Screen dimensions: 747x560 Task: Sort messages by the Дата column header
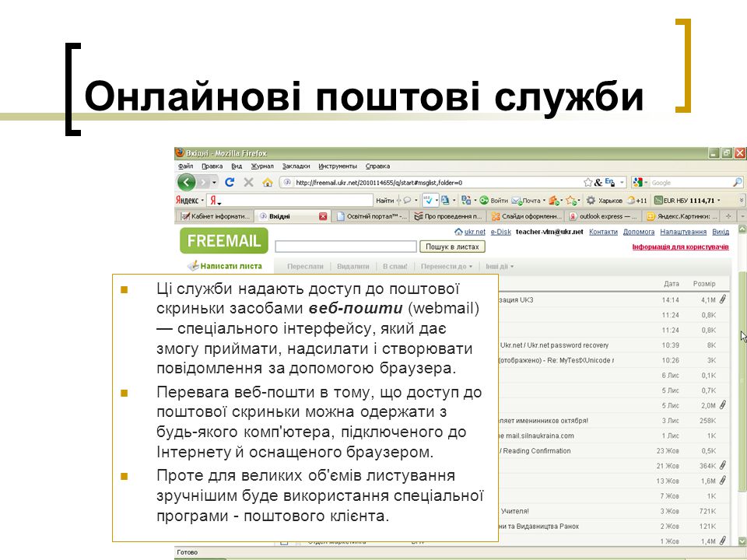pos(672,284)
